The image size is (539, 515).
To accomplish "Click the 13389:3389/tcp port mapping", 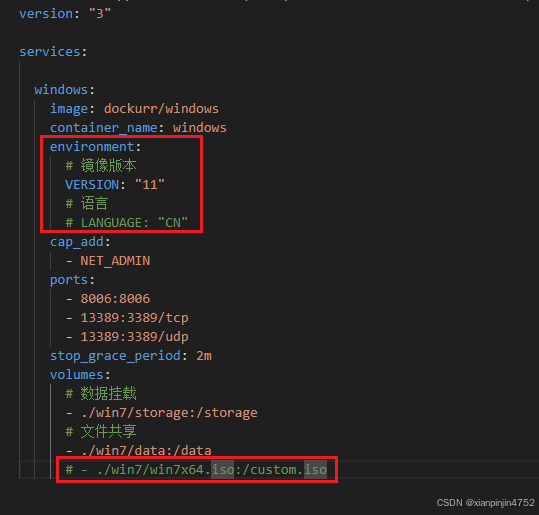I will tap(134, 318).
